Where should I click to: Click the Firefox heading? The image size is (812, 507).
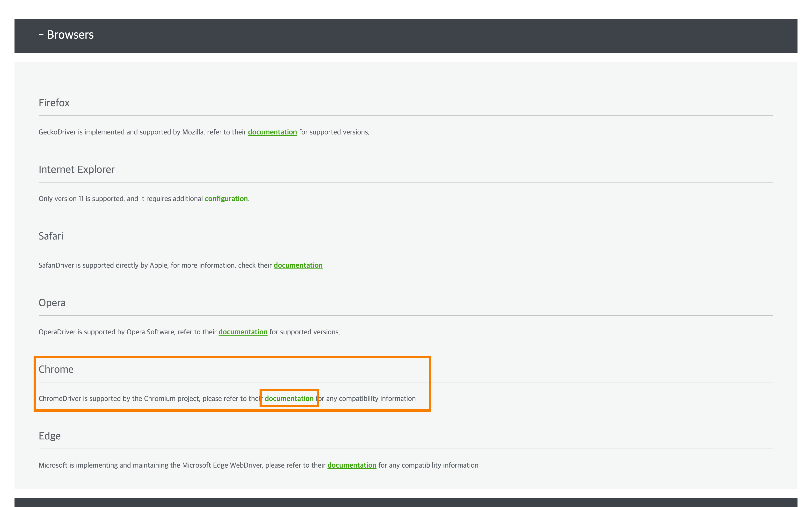coord(54,103)
